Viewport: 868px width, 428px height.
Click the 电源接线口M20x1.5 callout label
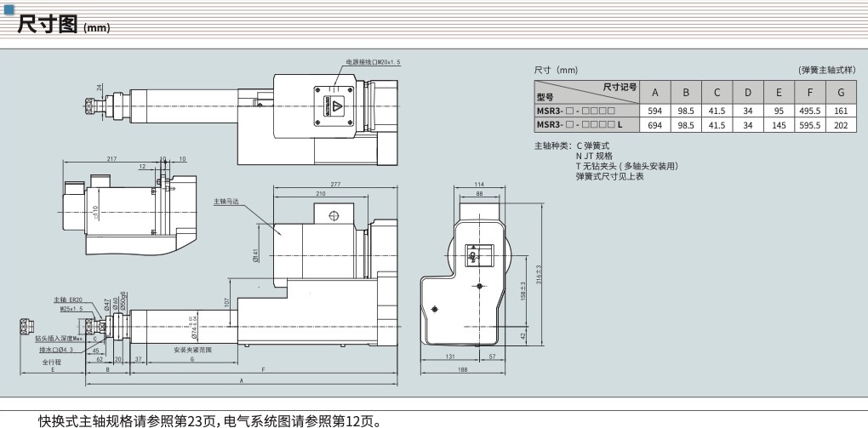click(373, 63)
